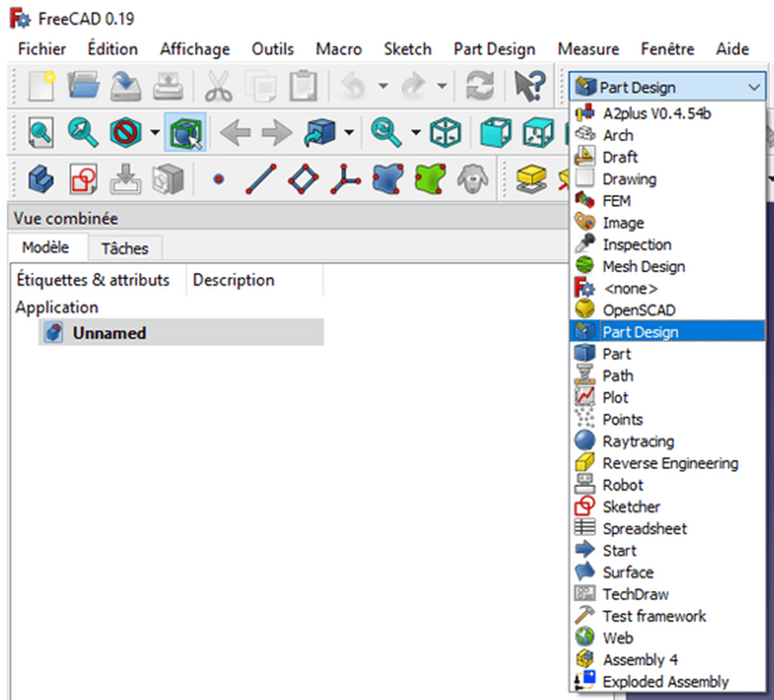
Task: Choose the TechDraw workbench
Action: click(667, 594)
